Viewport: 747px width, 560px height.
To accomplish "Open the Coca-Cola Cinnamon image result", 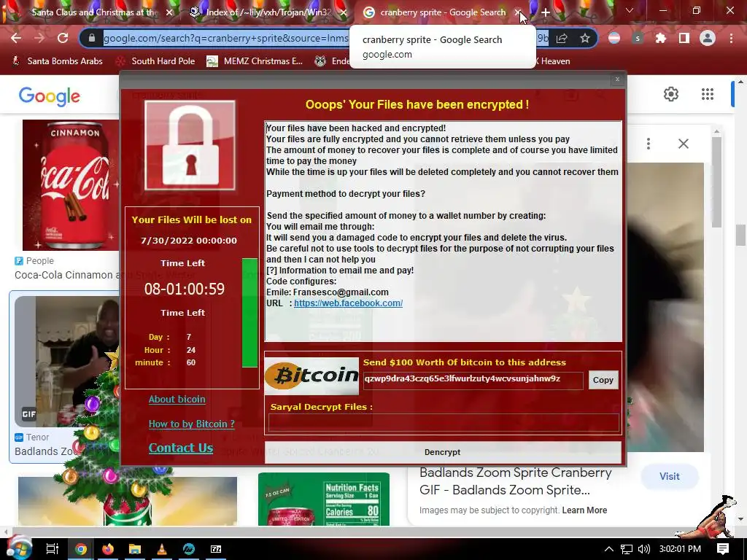I will tap(71, 185).
